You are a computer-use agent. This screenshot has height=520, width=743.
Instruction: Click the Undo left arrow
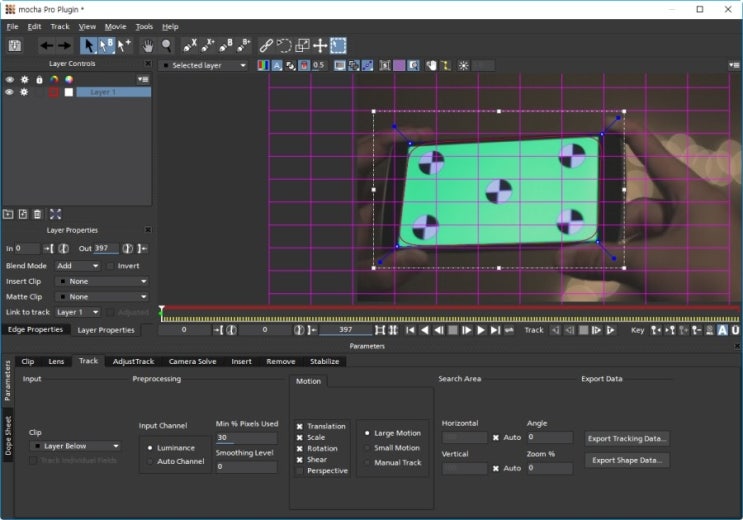click(46, 46)
